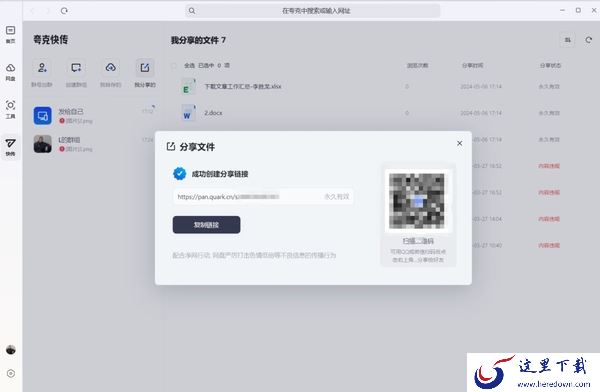The image size is (600, 392).
Task: Click the 我分享的文件 7 heading
Action: coord(198,40)
